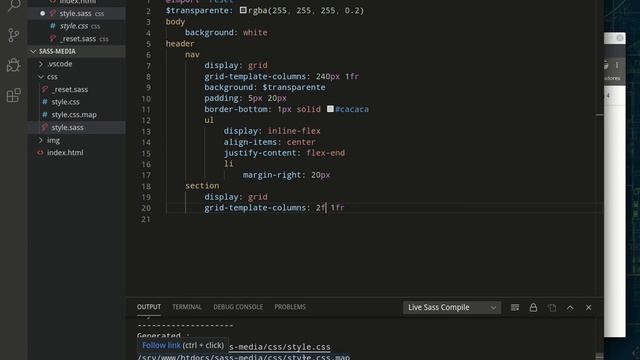The width and height of the screenshot is (640, 360).
Task: Switch to the PROBLEMS tab
Action: (290, 307)
